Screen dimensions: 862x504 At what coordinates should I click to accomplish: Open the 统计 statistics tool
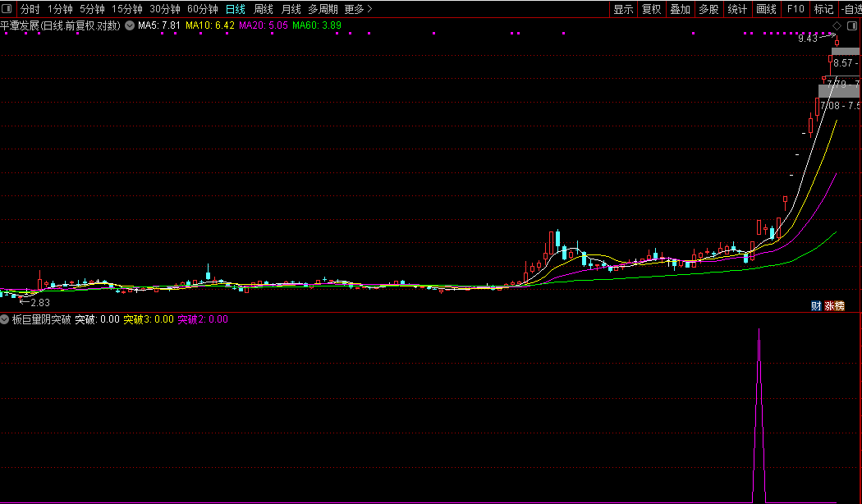tap(737, 9)
